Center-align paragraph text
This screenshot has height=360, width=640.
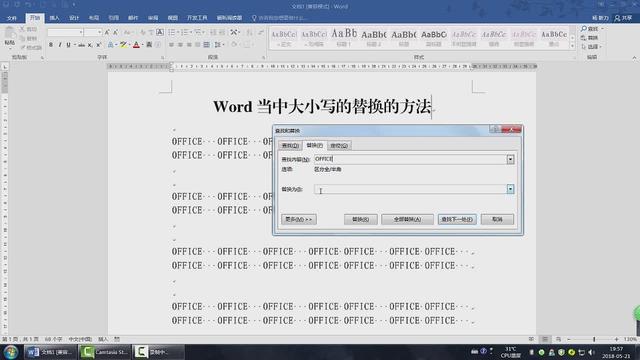[x=180, y=44]
